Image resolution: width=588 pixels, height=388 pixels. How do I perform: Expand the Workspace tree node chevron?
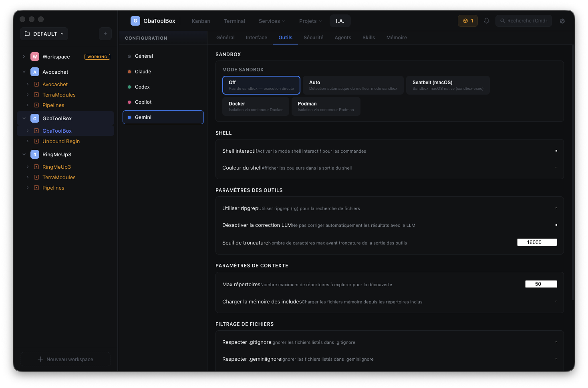pos(24,57)
